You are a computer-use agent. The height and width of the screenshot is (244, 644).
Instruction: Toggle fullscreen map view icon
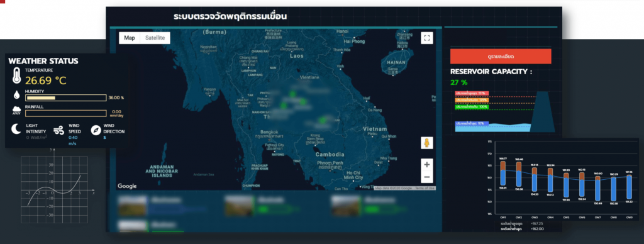point(427,38)
